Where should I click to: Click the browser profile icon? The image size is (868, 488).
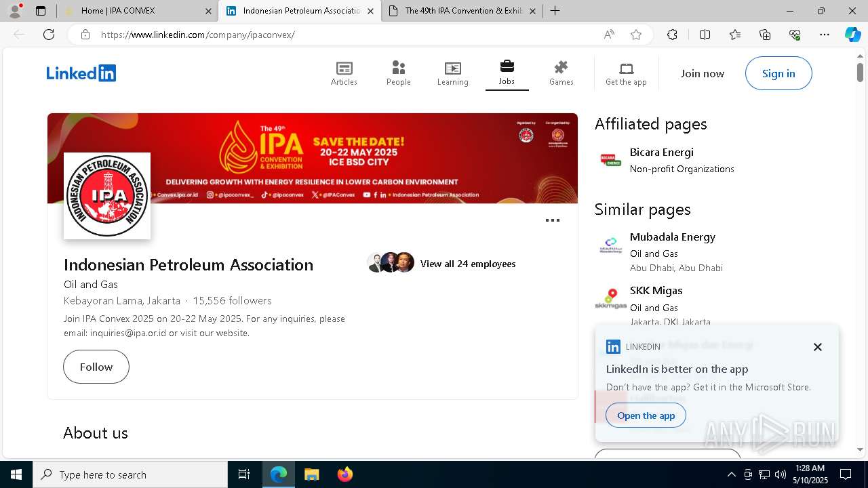15,11
